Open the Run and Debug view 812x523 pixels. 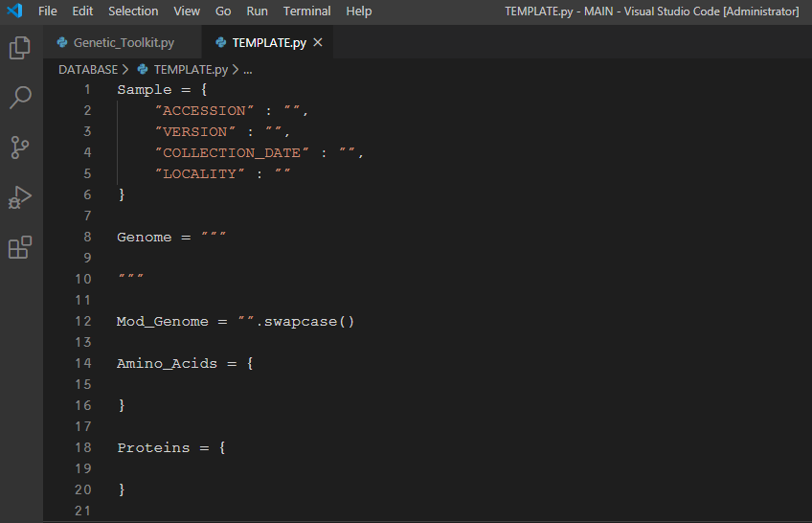20,197
